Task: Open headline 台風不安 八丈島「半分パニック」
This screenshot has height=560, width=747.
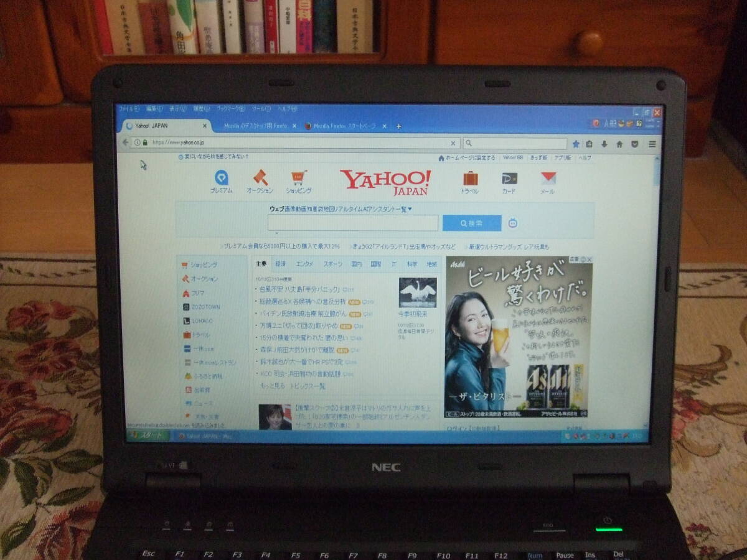Action: click(299, 289)
